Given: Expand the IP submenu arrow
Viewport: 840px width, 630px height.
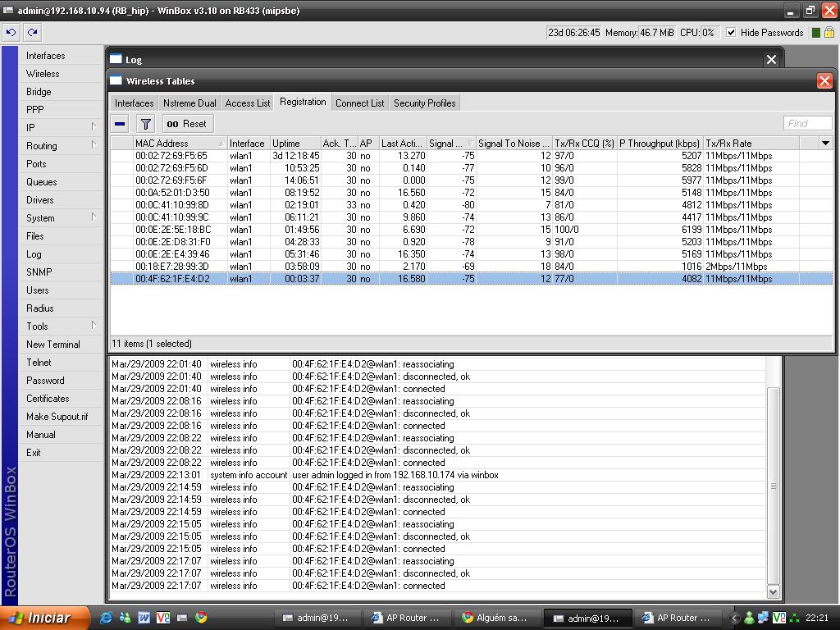Looking at the screenshot, I should 94,127.
